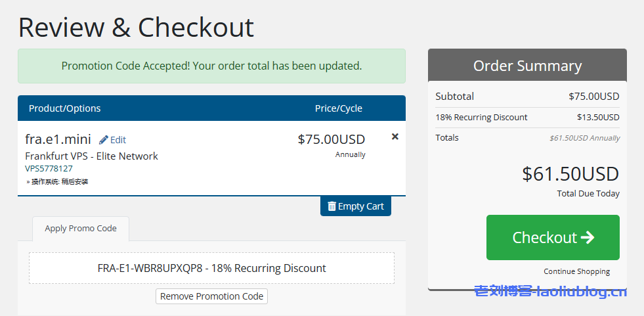This screenshot has width=644, height=316.
Task: Click the arrow icon on the Checkout button
Action: coord(588,237)
